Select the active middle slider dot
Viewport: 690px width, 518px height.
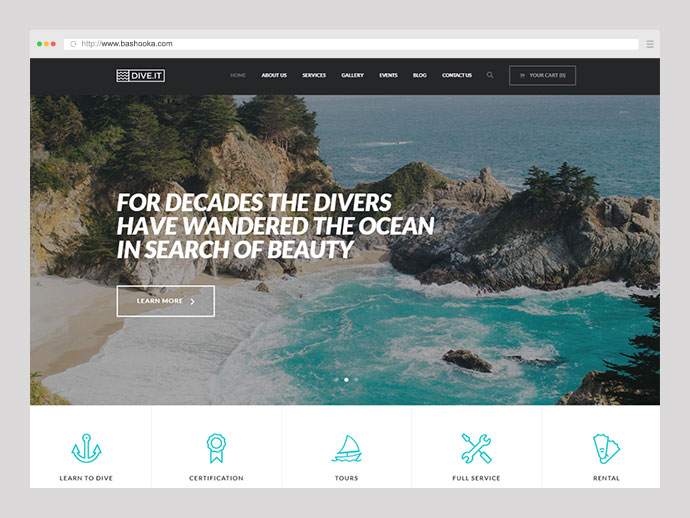pos(346,379)
